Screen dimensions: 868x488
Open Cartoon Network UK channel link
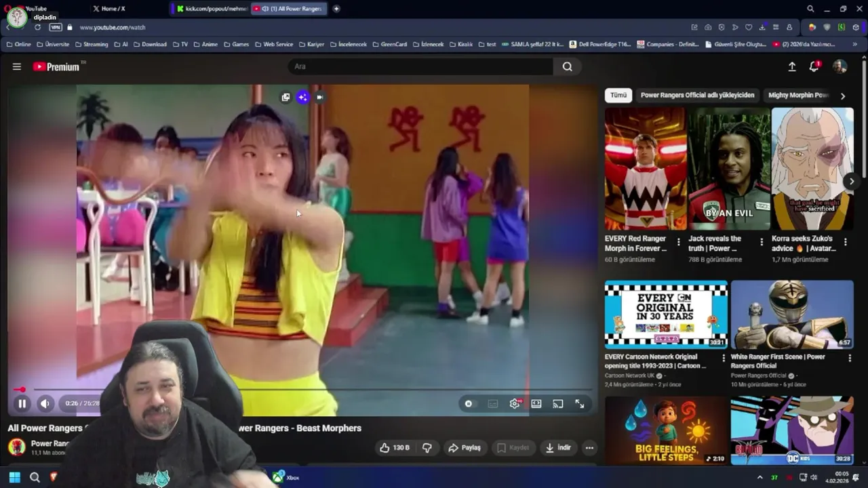pos(629,375)
